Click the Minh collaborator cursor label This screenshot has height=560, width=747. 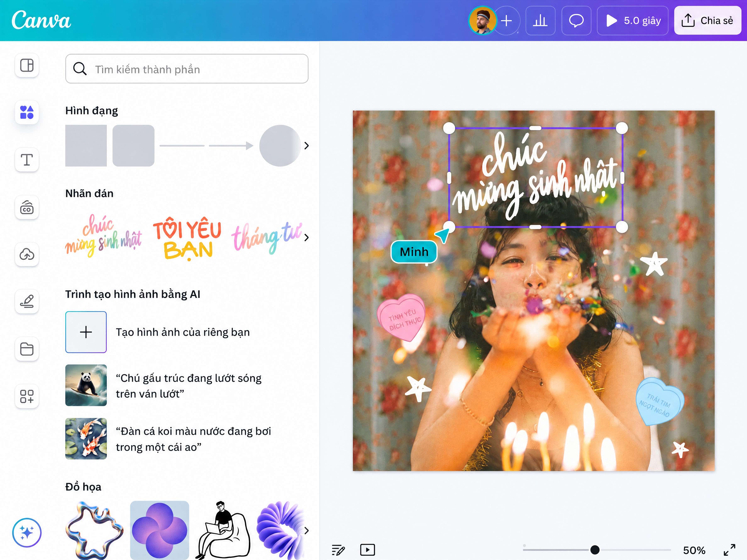click(x=414, y=252)
